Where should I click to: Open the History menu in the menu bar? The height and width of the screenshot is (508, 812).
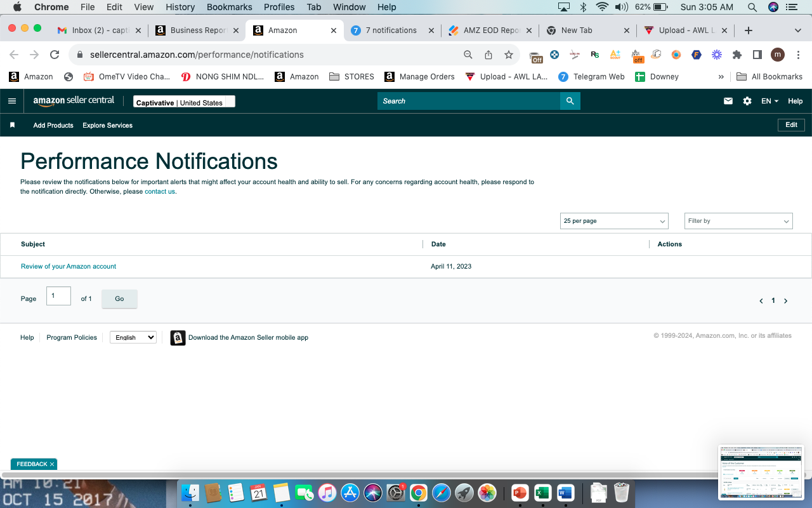pos(180,7)
